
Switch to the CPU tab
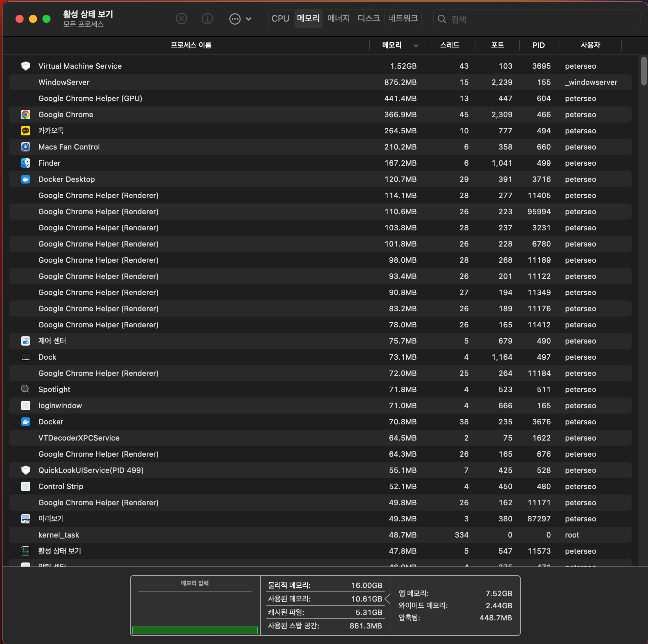(280, 19)
